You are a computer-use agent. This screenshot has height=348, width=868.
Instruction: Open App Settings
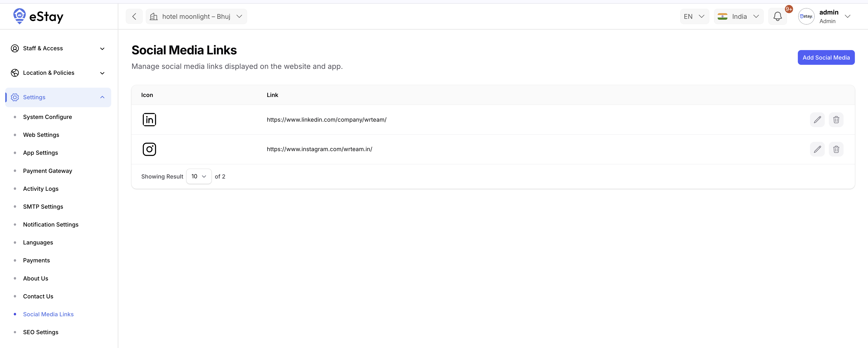pyautogui.click(x=41, y=153)
